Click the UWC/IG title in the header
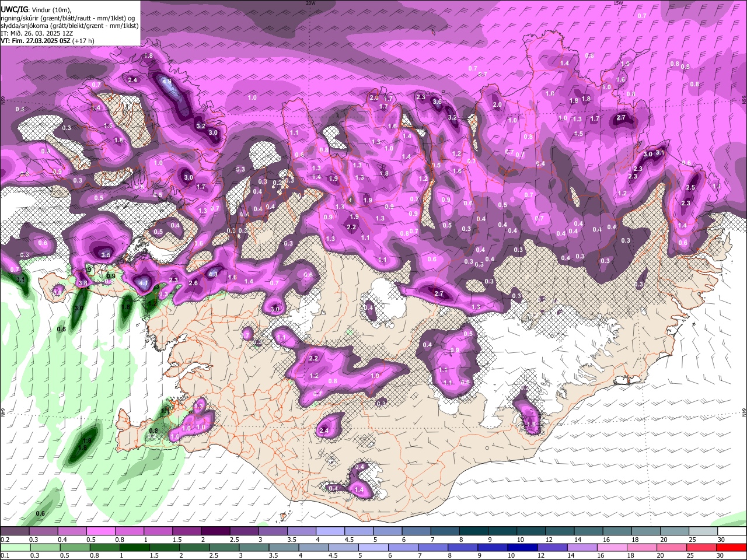The image size is (747, 560). (x=13, y=9)
